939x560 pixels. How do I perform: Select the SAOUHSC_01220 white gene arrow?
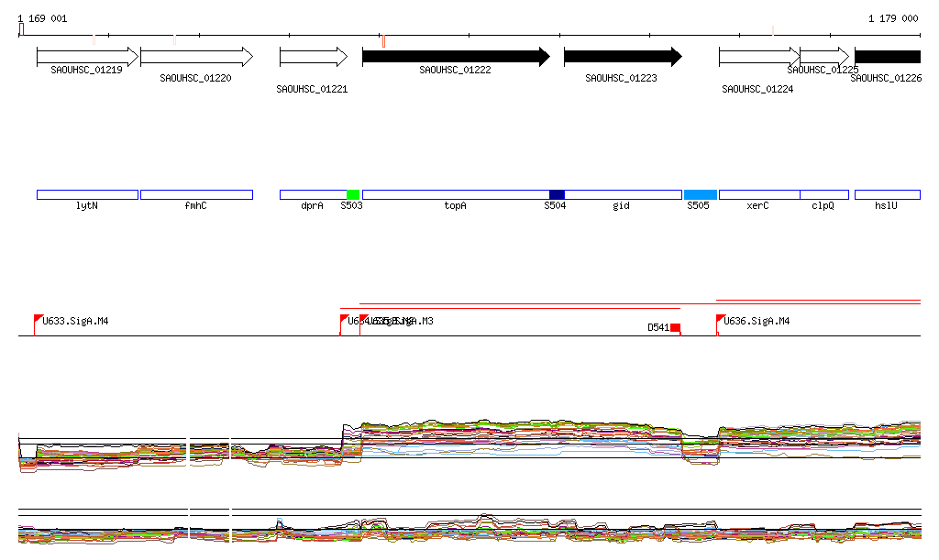[x=196, y=57]
